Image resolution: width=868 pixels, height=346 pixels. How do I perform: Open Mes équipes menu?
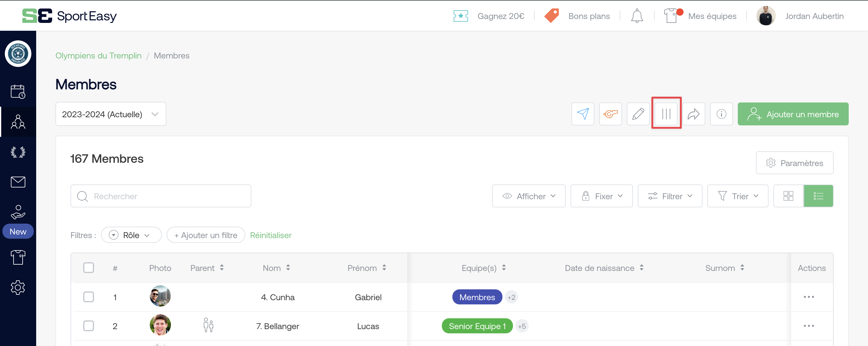[x=712, y=16]
